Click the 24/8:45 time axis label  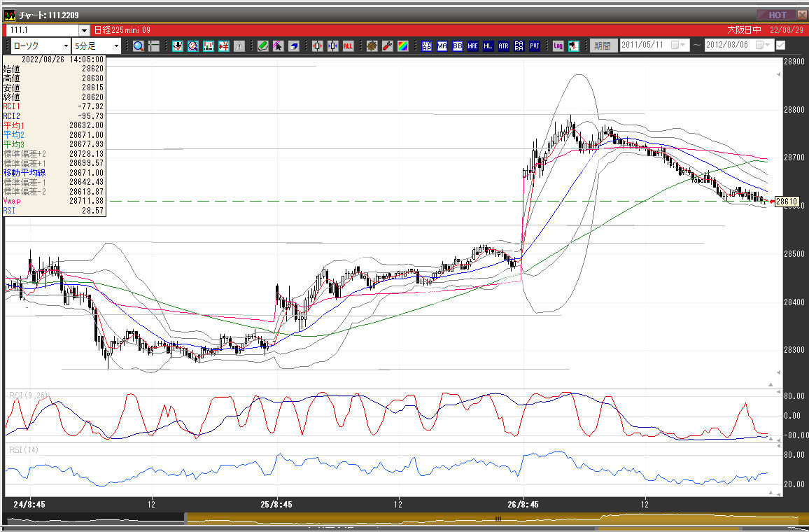pos(29,504)
